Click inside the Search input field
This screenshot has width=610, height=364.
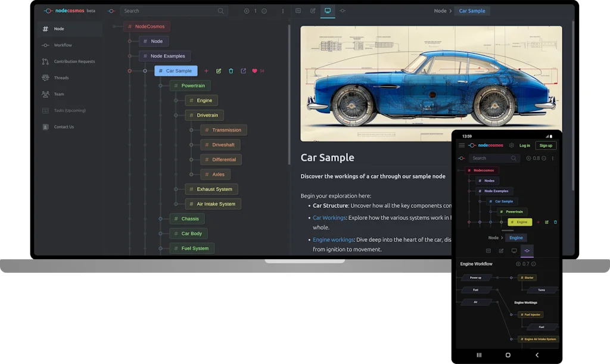173,11
